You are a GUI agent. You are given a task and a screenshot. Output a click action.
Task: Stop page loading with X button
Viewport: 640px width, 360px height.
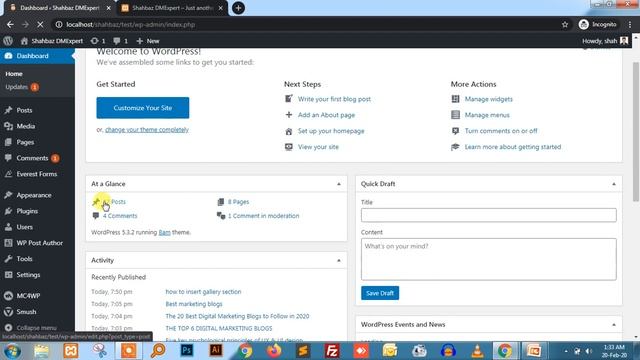[x=40, y=24]
